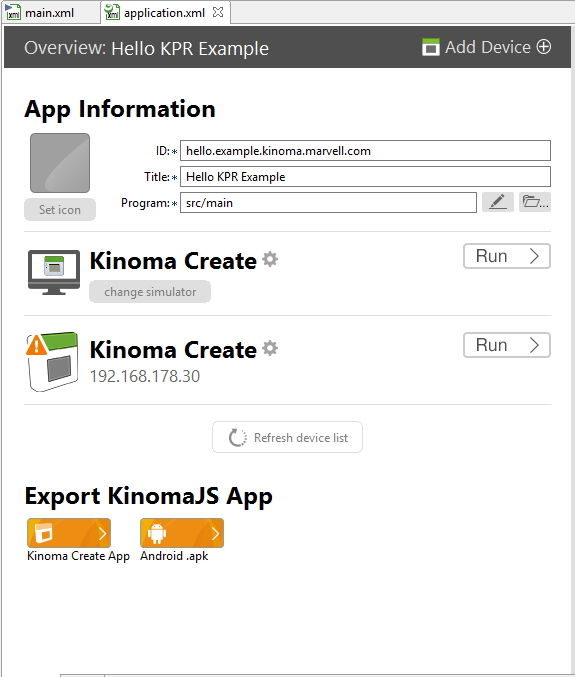
Task: Click the gray app icon placeholder
Action: (60, 163)
